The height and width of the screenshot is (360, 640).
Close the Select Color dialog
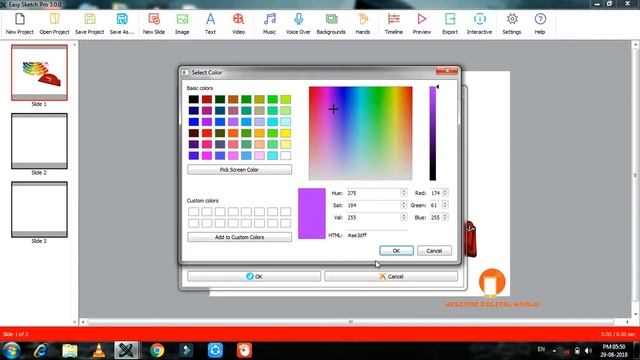(x=447, y=71)
